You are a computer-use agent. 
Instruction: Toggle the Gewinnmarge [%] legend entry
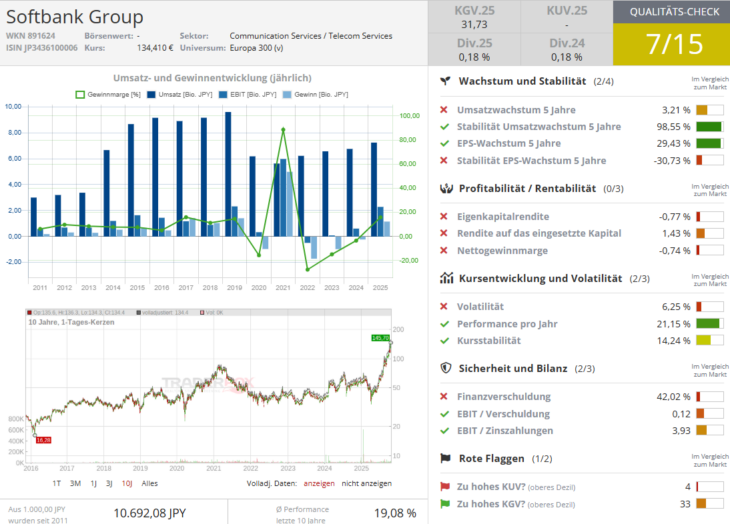(110, 94)
